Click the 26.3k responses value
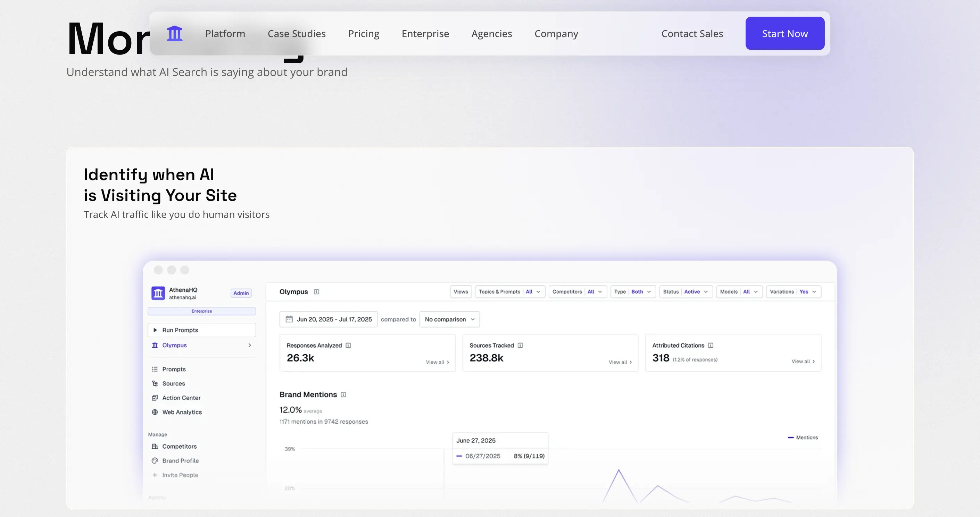This screenshot has width=980, height=517. tap(300, 358)
